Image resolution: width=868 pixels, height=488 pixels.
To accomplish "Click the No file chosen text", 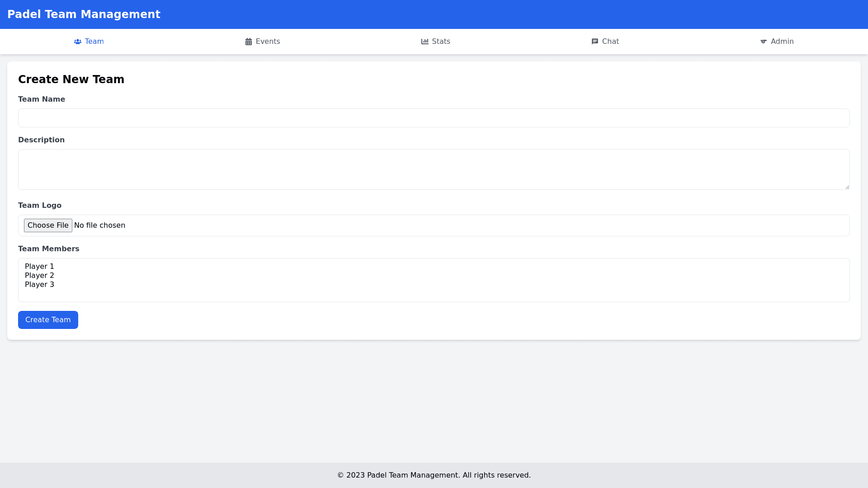I will [x=99, y=225].
